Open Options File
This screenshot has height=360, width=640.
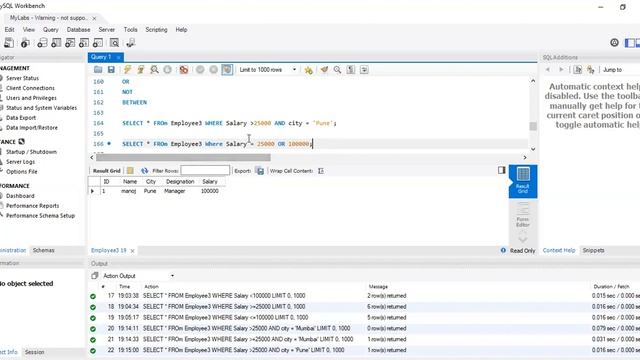[22, 171]
